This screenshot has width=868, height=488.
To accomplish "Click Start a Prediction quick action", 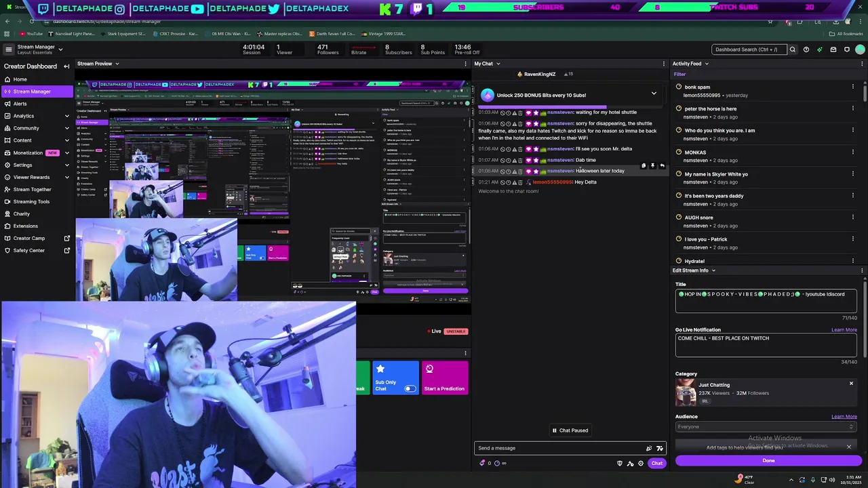I will [444, 378].
